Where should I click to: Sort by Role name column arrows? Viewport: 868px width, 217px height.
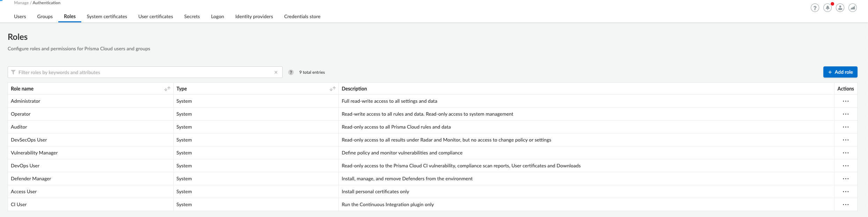coord(167,89)
